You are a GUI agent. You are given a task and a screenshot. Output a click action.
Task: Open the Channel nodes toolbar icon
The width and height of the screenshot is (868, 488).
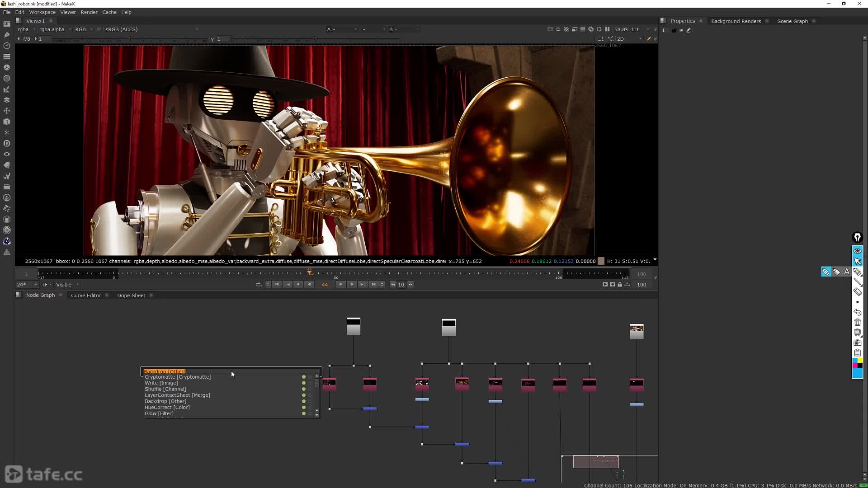[x=7, y=56]
